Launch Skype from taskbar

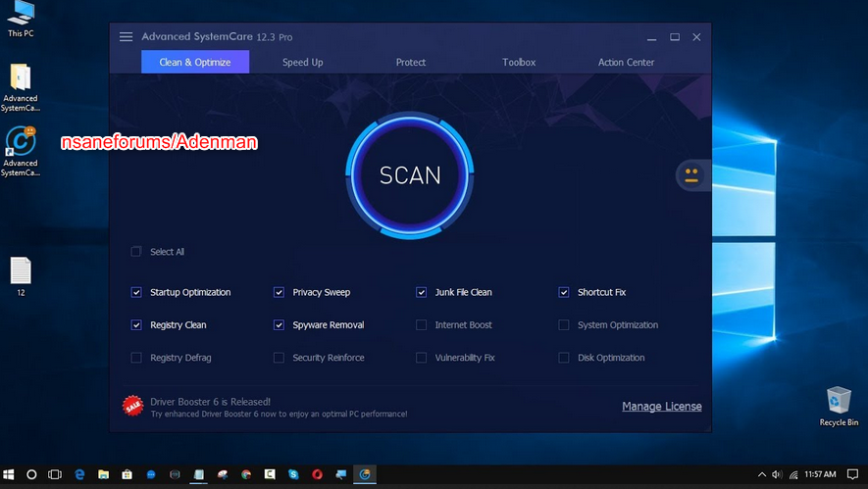293,474
